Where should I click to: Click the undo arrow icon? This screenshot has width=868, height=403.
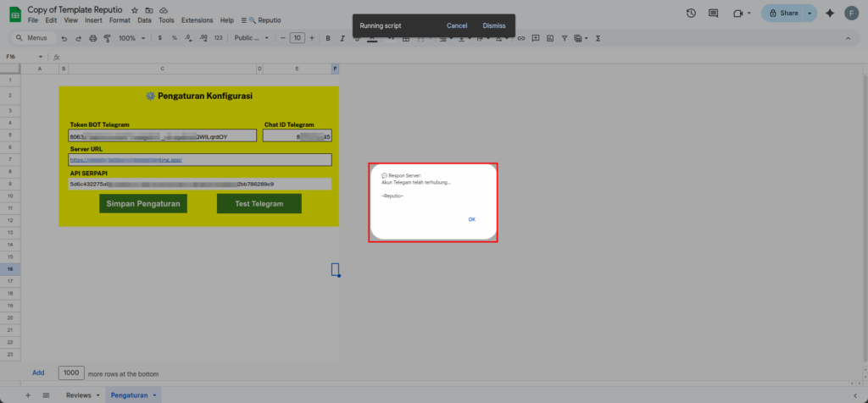coord(64,38)
